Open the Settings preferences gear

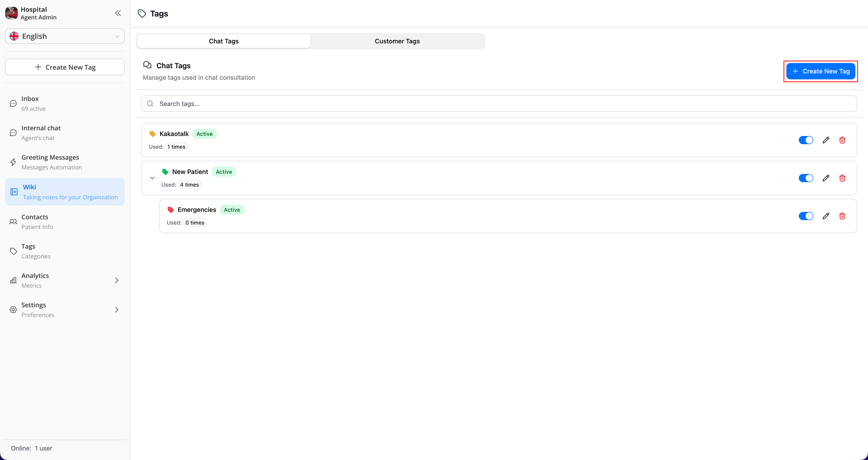(x=13, y=310)
